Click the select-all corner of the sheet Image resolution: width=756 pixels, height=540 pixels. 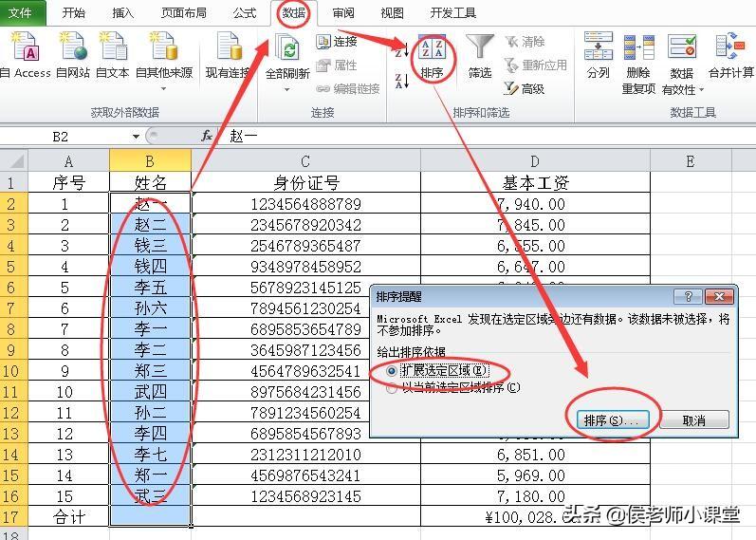pyautogui.click(x=14, y=160)
